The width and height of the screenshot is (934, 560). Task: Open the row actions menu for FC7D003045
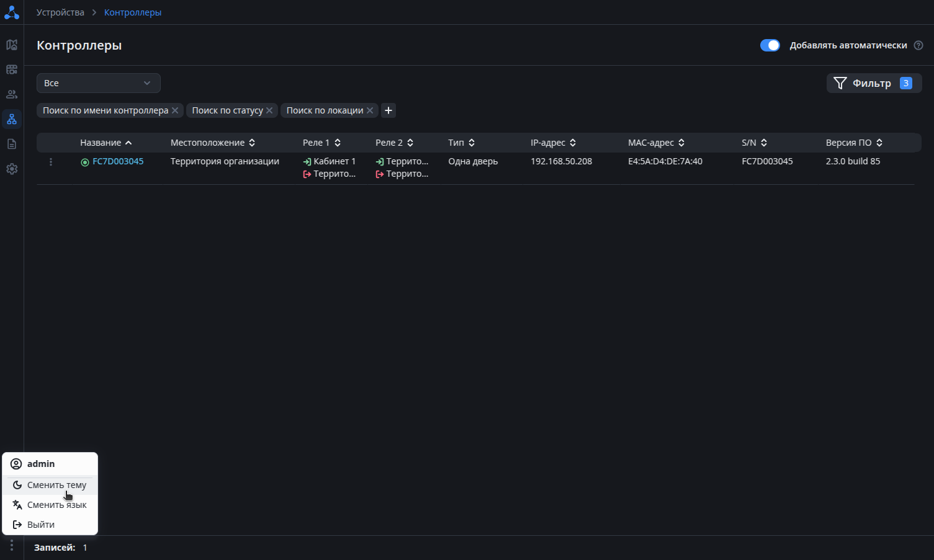(51, 162)
